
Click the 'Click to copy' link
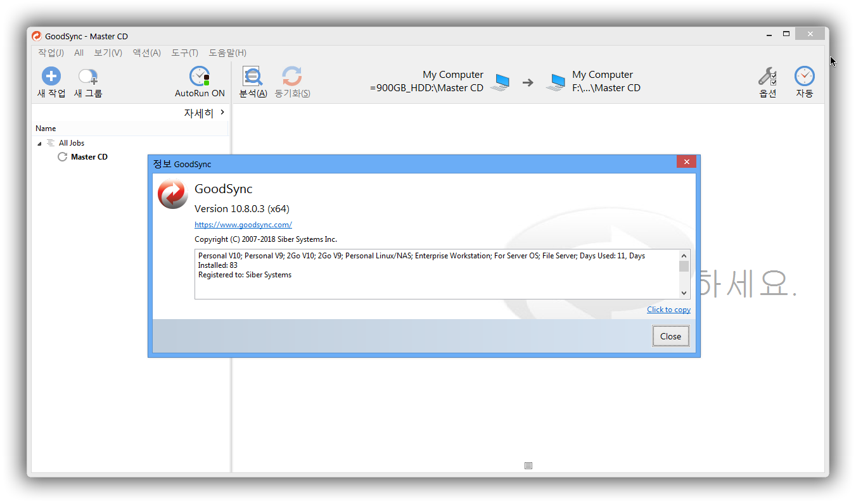pos(668,310)
